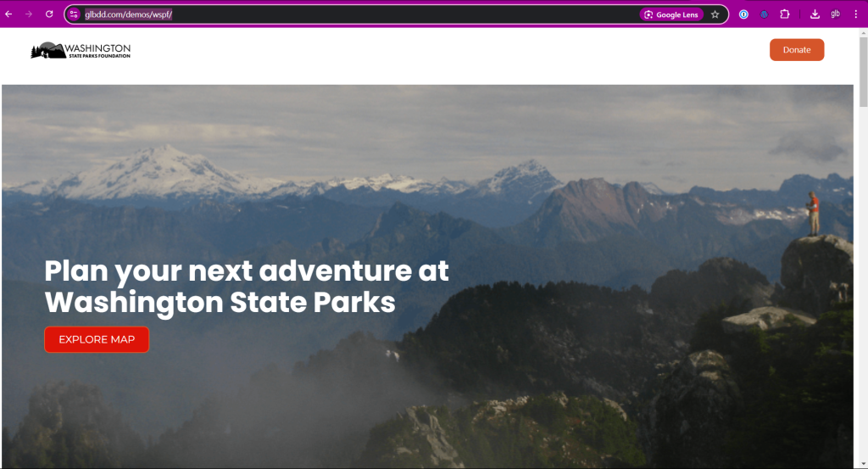The width and height of the screenshot is (868, 469).
Task: Bookmark this page with the star icon
Action: point(715,14)
